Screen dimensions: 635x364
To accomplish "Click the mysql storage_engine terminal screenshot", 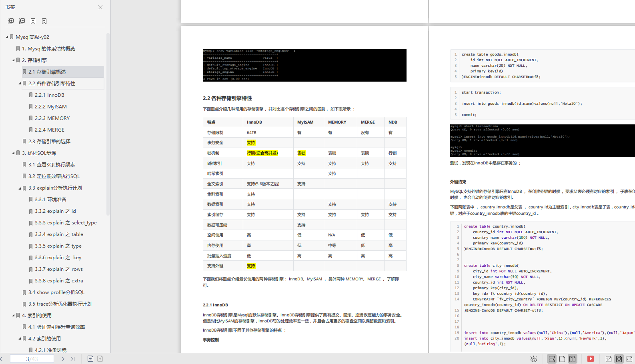I will tap(304, 65).
